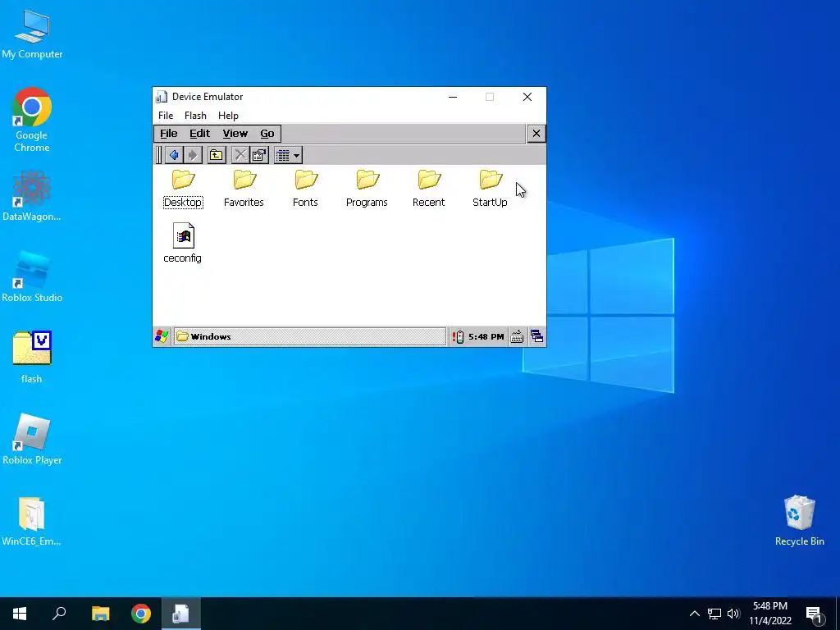Minimize the Device Emulator window
The image size is (840, 630).
coord(453,97)
